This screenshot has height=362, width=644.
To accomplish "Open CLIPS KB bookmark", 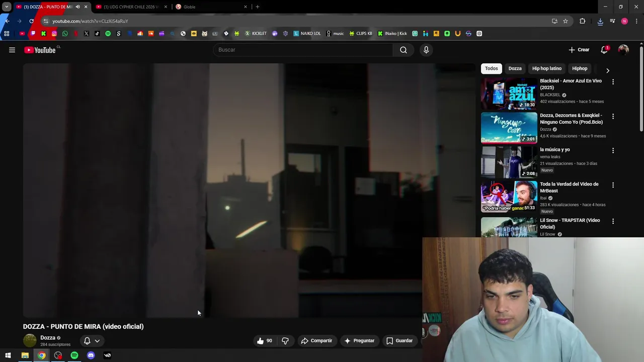I will pos(361,34).
